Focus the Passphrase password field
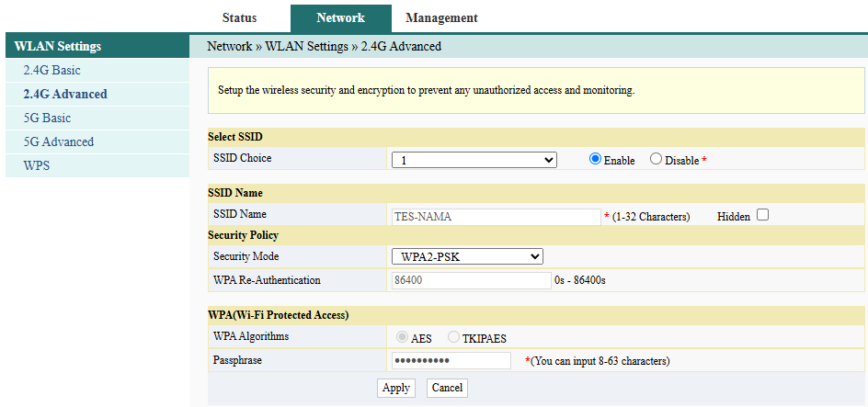The height and width of the screenshot is (407, 868). (451, 361)
